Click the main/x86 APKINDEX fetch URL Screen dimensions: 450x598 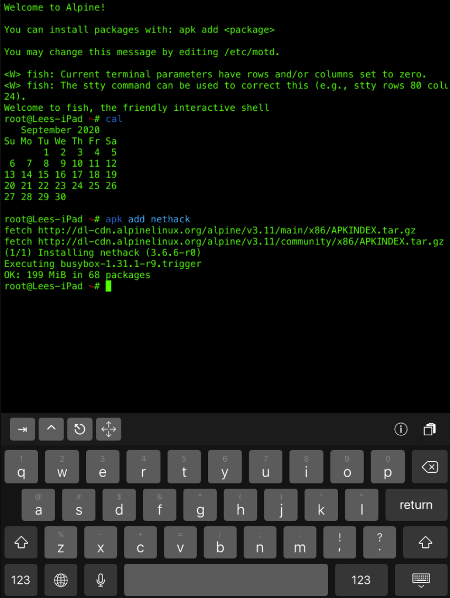coord(227,230)
